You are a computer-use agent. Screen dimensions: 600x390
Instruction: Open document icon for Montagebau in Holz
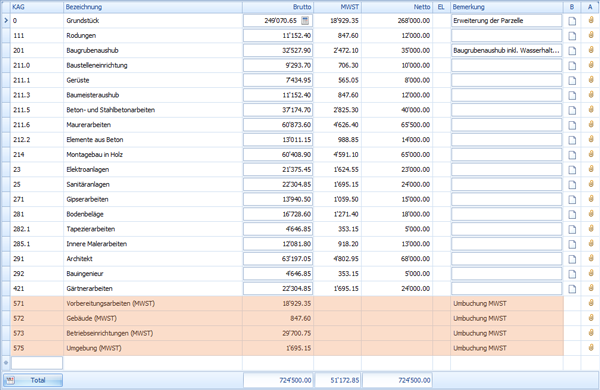pos(572,155)
